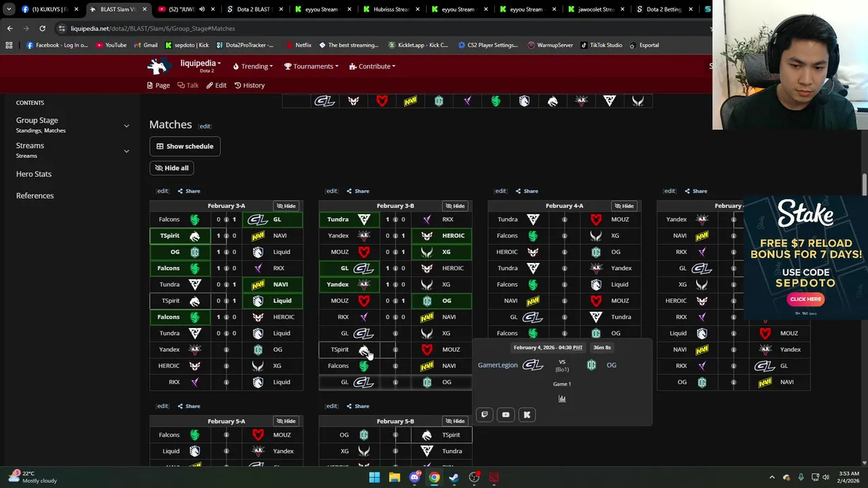Viewport: 868px width, 488px height.
Task: Open the Tournaments dropdown menu
Action: point(312,66)
